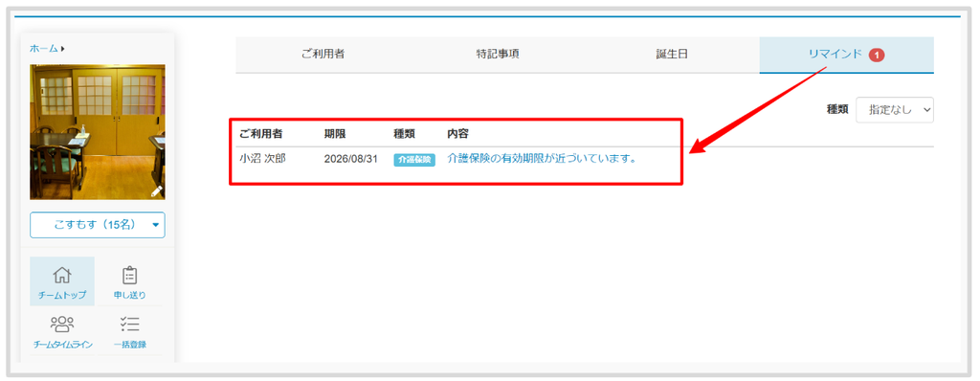Viewport: 980px width, 381px height.
Task: Select the リマインド tab
Action: [846, 55]
